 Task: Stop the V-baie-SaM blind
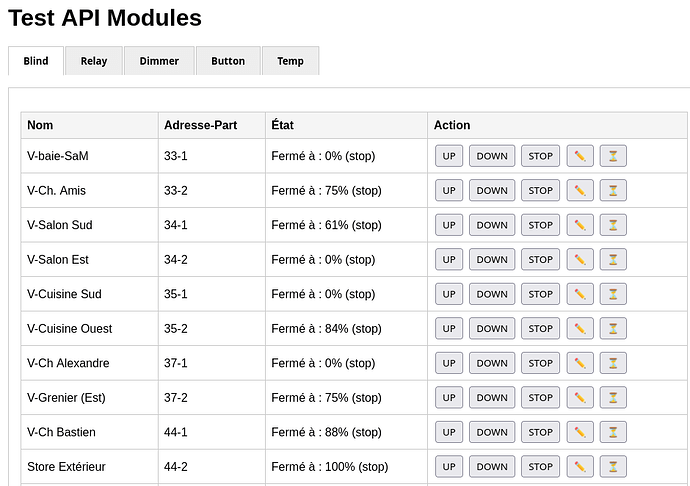click(540, 156)
